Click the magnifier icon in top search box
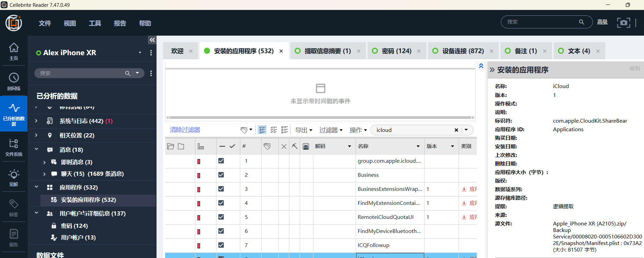 click(582, 22)
